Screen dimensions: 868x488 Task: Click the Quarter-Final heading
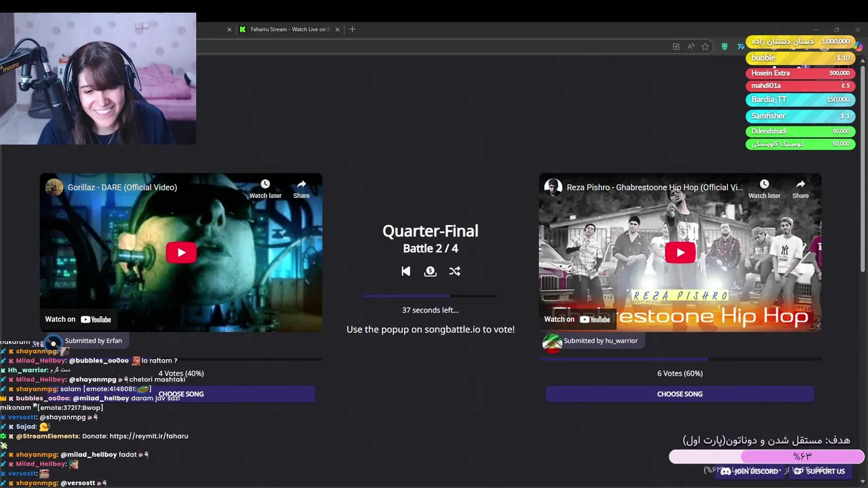coord(430,231)
